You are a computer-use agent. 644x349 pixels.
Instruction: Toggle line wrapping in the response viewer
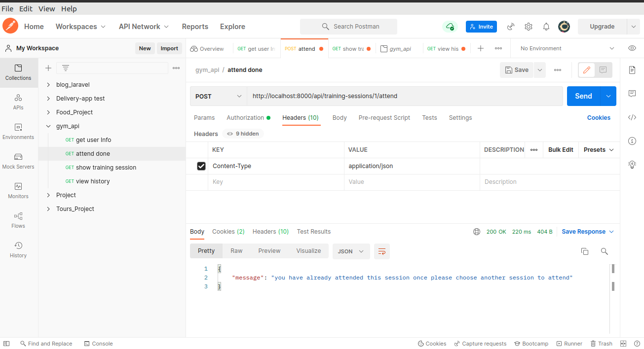pos(381,251)
